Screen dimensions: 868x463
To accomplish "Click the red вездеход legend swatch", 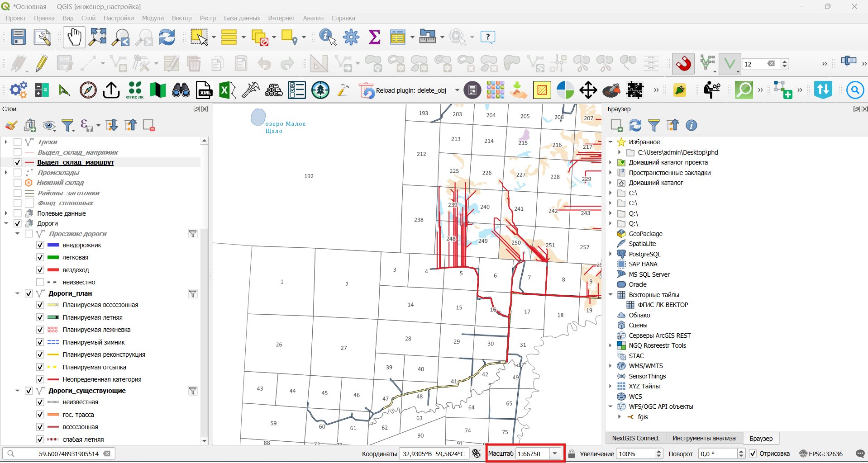I will point(53,270).
